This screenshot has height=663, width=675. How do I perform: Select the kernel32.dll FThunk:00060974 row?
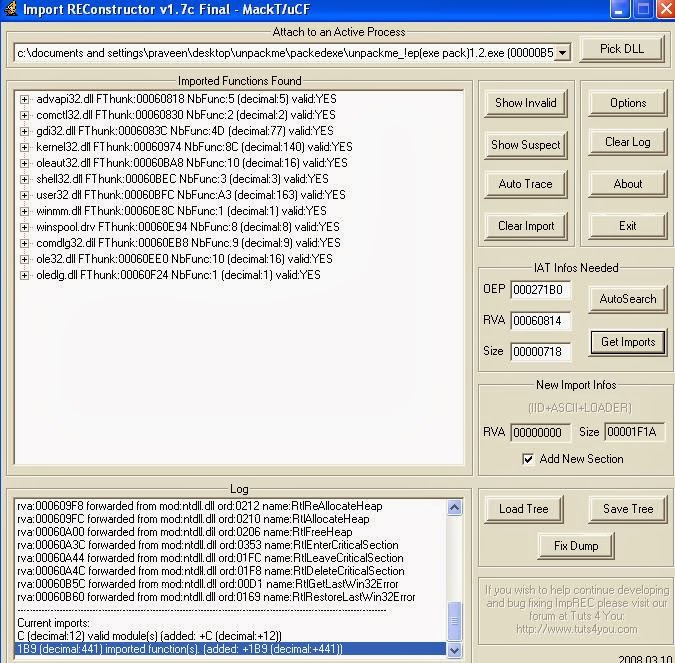pyautogui.click(x=194, y=147)
